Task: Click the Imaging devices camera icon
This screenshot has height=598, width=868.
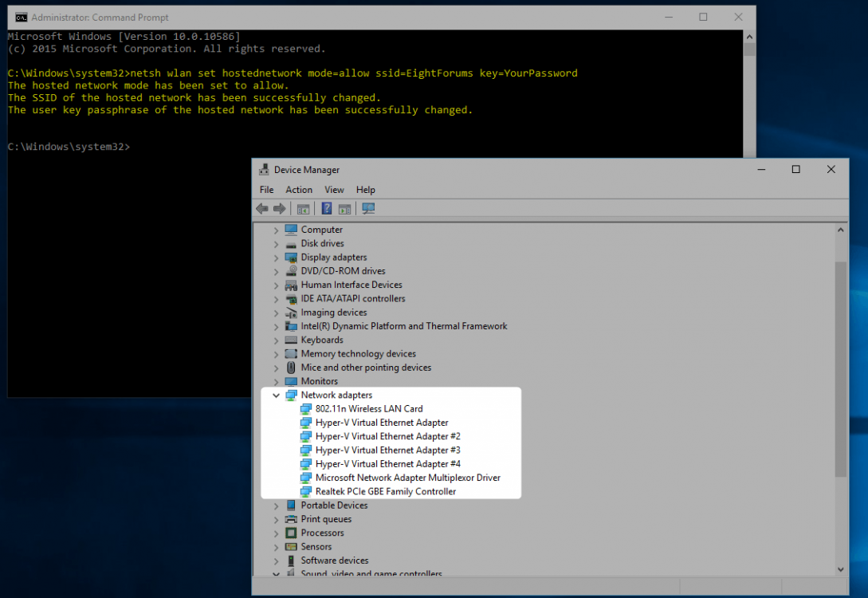Action: tap(291, 313)
